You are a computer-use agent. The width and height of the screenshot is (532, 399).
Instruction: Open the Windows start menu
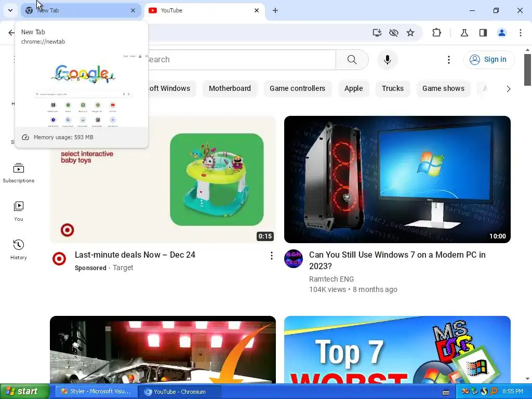click(24, 392)
